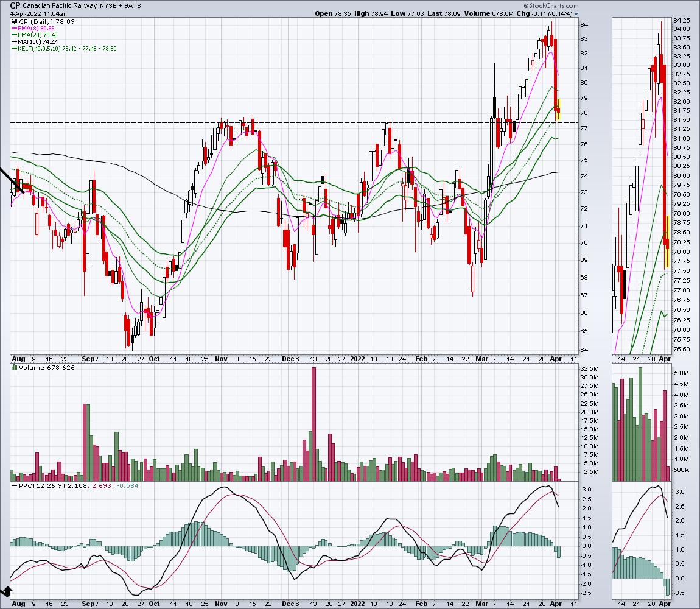Click the CP ticker symbol in header
This screenshot has height=609, width=700.
(x=15, y=5)
